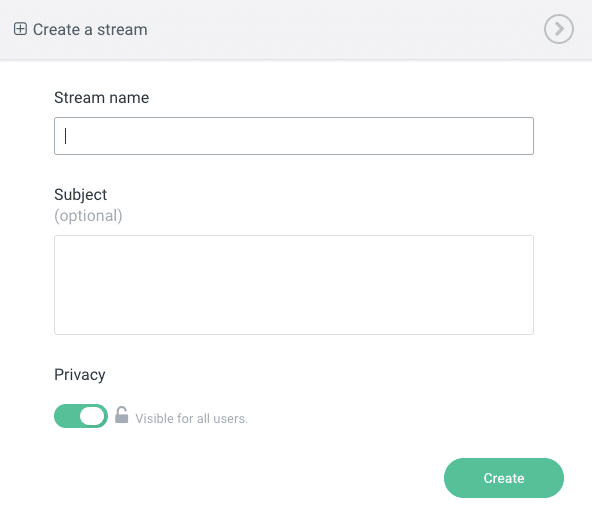Click the plus icon beside Create a stream

[x=20, y=29]
